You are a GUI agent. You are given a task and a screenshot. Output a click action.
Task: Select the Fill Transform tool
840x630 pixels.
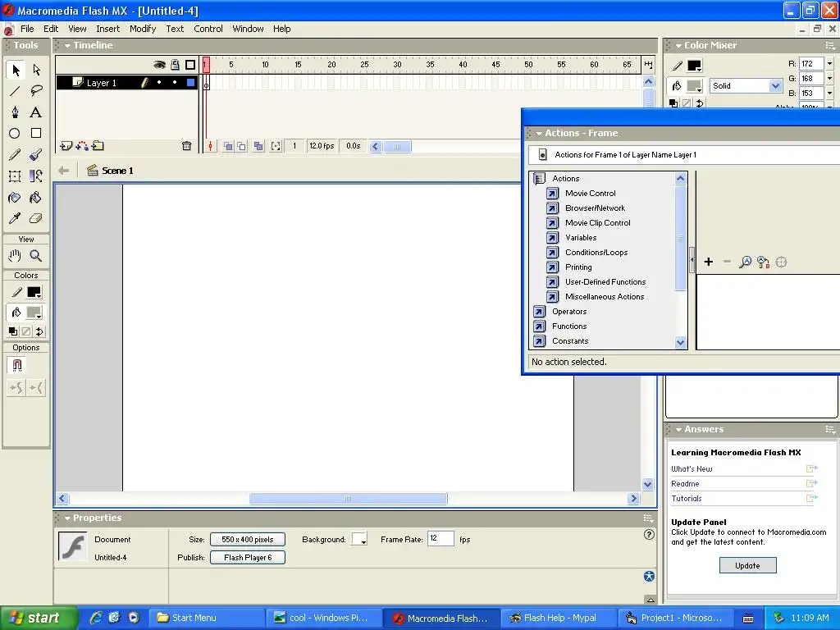click(36, 176)
